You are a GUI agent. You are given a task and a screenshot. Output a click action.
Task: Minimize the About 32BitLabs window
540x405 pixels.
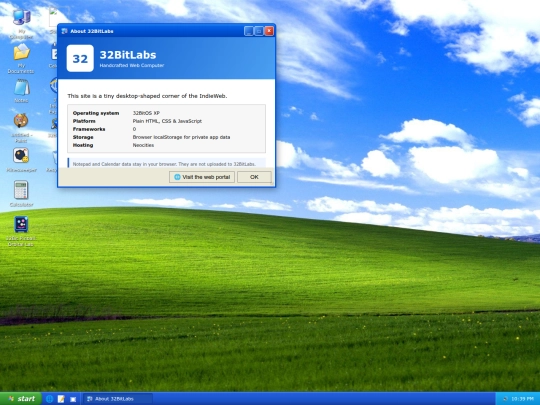(249, 31)
